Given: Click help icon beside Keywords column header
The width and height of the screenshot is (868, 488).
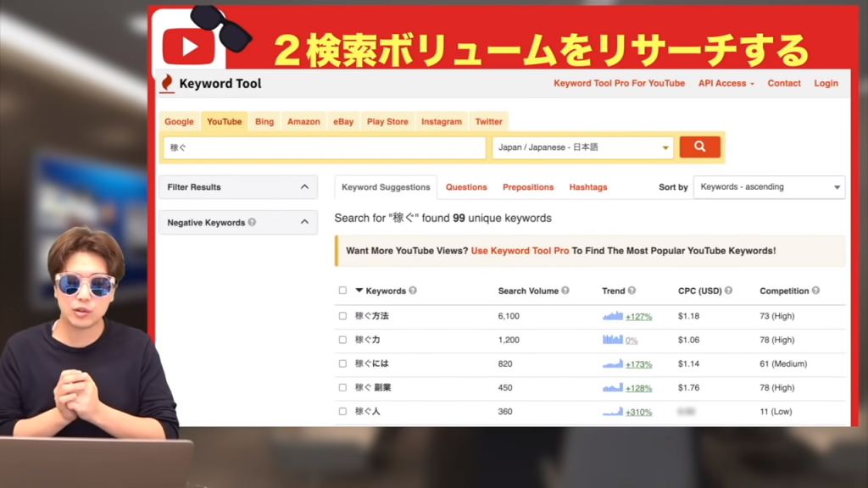Looking at the screenshot, I should pos(413,291).
